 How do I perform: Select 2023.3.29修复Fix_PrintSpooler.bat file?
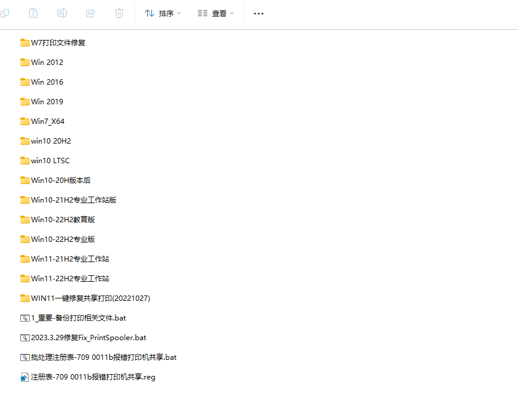pos(88,337)
